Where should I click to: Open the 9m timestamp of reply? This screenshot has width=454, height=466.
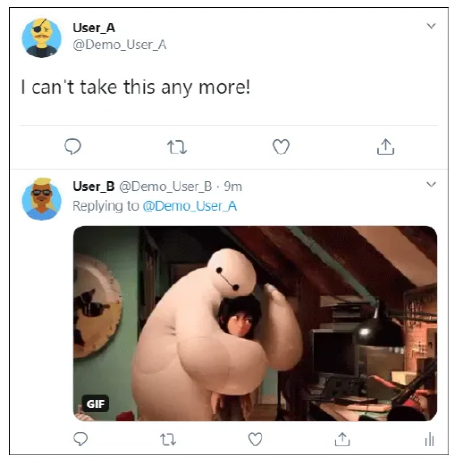[x=233, y=186]
